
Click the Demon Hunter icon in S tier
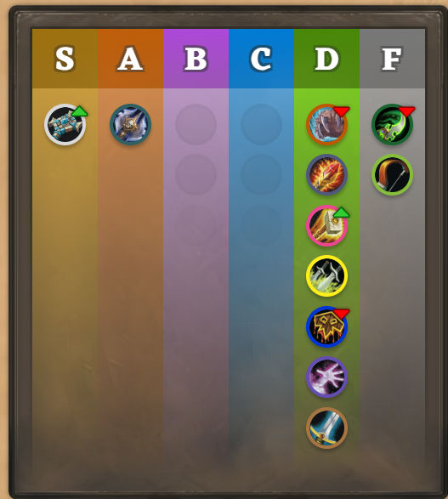point(65,124)
